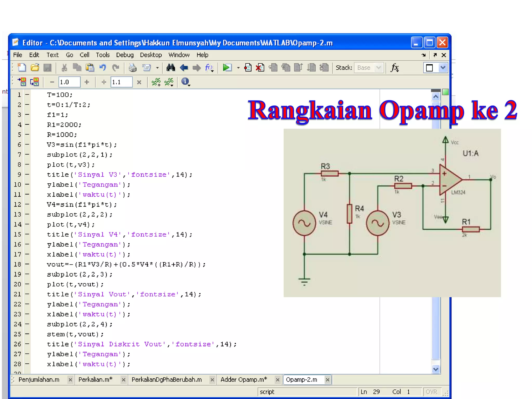The image size is (532, 399).
Task: Open the run options dropdown arrow
Action: pyautogui.click(x=238, y=68)
